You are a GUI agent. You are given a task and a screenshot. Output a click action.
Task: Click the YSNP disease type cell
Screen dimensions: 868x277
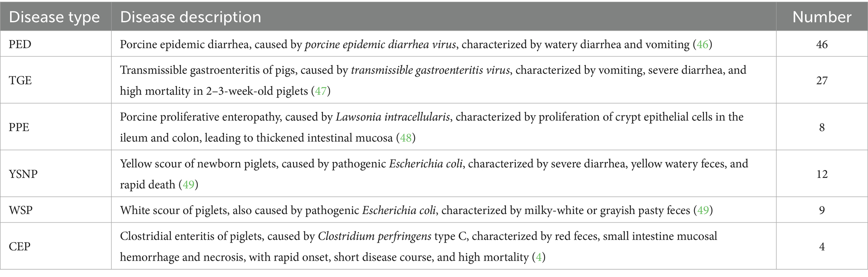23,174
